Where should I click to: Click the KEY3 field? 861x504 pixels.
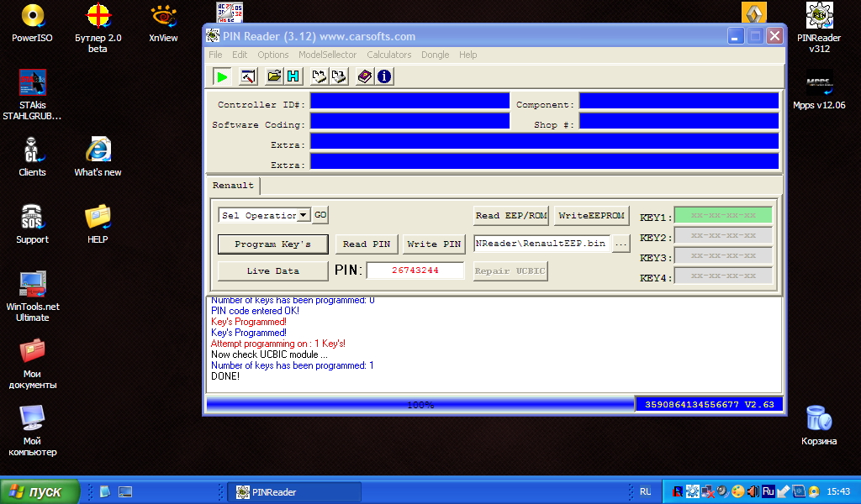pos(723,255)
